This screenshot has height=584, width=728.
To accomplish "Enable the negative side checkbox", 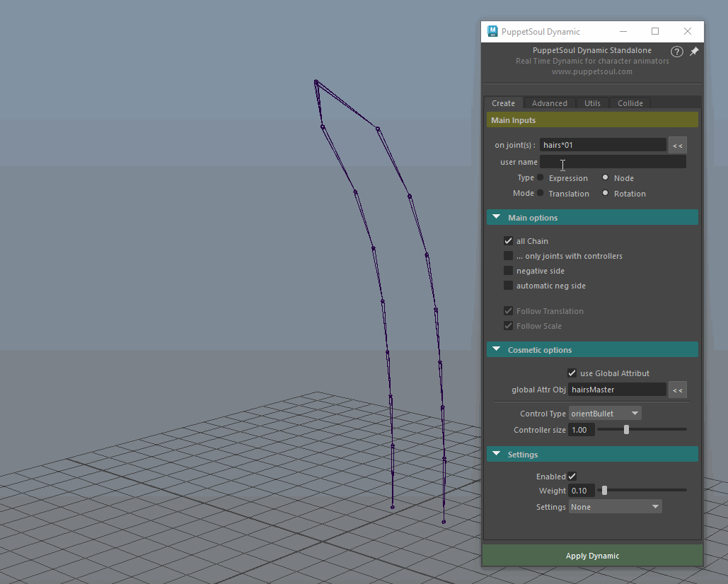I will pyautogui.click(x=509, y=270).
